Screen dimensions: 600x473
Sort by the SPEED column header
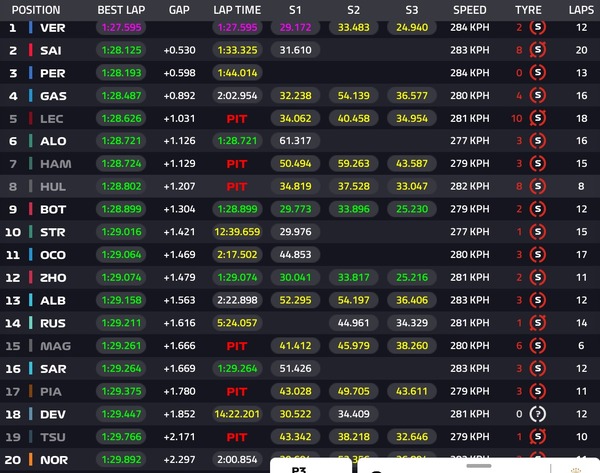[x=470, y=10]
